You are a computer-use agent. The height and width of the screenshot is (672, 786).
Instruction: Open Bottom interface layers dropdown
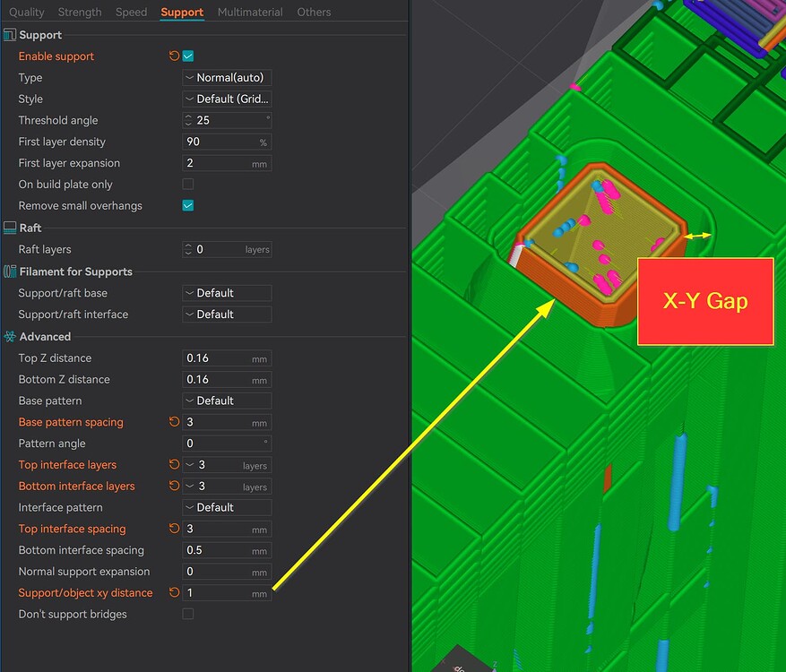click(x=227, y=487)
